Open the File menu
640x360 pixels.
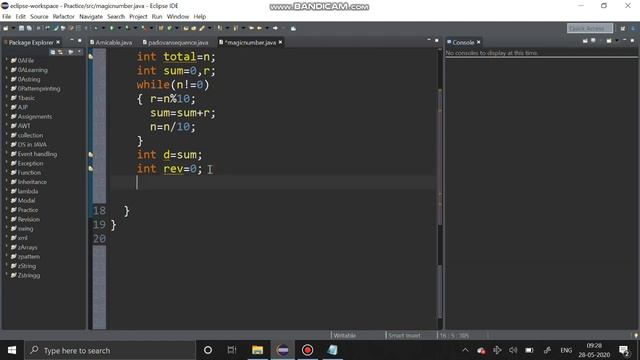(x=7, y=17)
